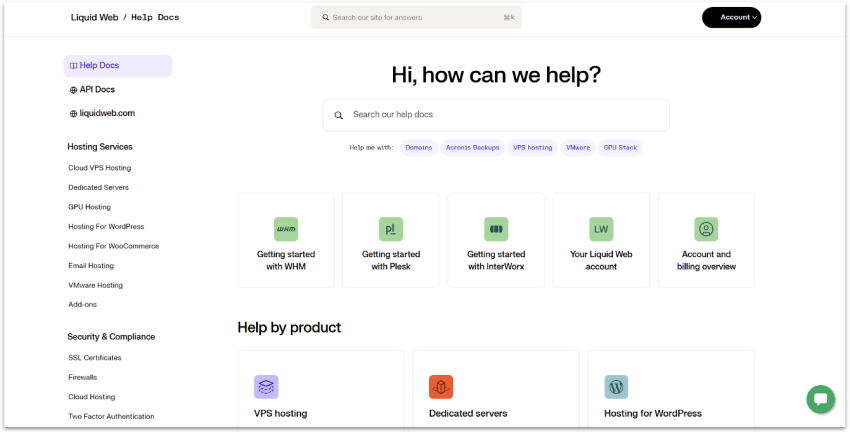The image size is (850, 432).
Task: Select the Help Docs sidebar item
Action: pos(118,66)
